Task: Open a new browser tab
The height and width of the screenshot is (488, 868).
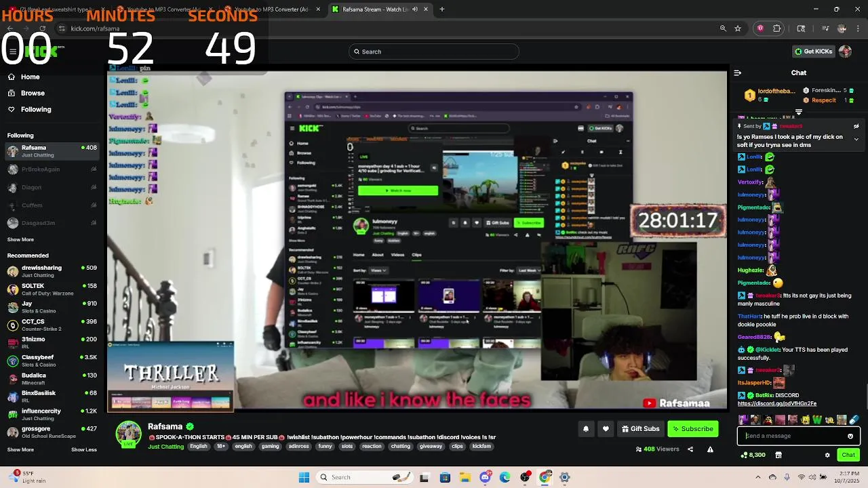Action: 442,9
